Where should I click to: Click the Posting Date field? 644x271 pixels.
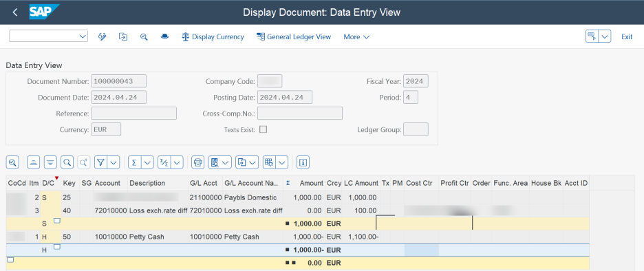285,97
